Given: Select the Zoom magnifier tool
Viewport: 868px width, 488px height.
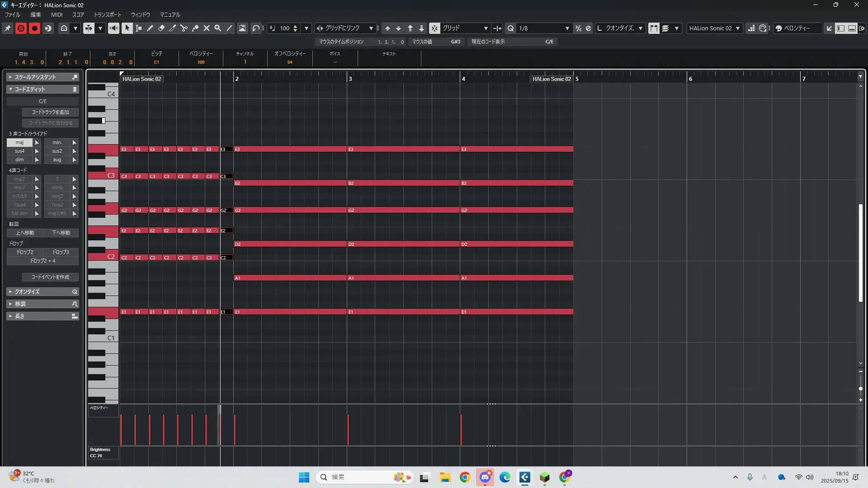Looking at the screenshot, I should [x=217, y=28].
